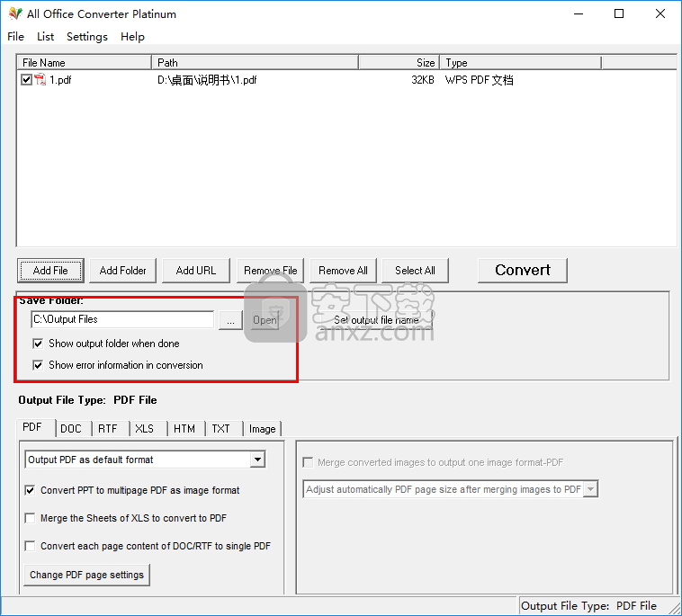682x616 pixels.
Task: Enable Merge the Sheets of XLS option
Action: [30, 518]
